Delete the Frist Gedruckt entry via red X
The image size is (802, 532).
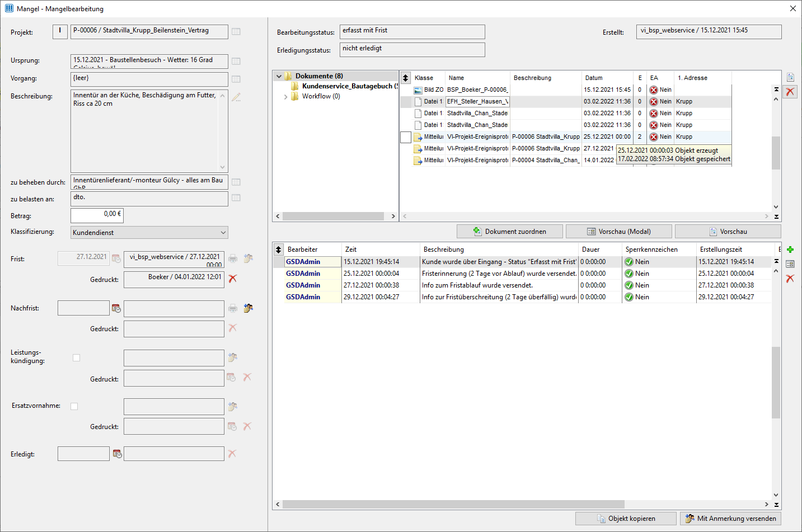pos(233,279)
